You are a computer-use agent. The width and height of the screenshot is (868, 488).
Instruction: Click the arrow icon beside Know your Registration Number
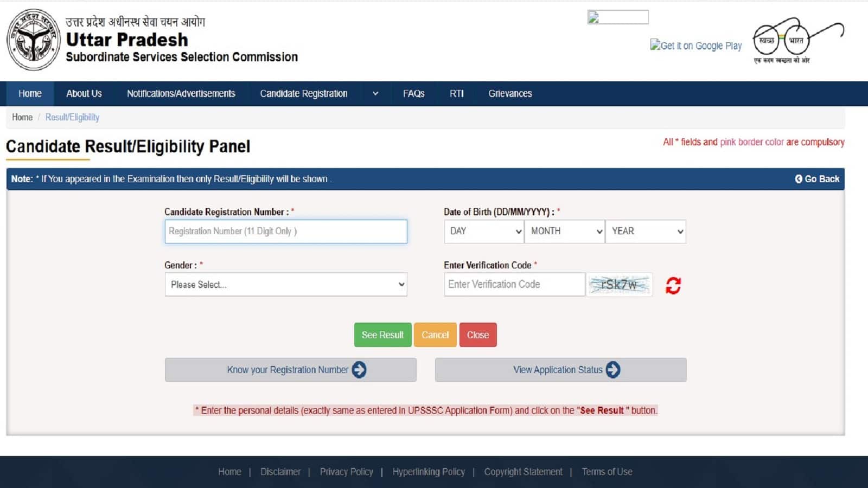359,370
